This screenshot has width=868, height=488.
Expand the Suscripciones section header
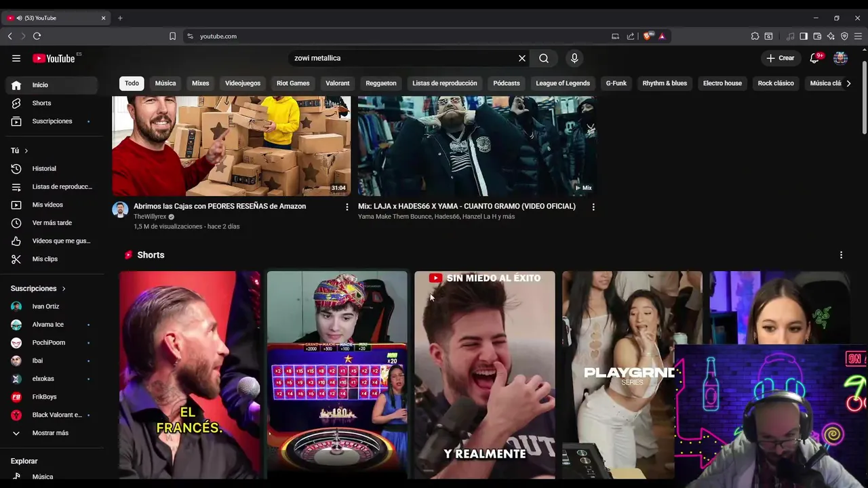tap(38, 289)
